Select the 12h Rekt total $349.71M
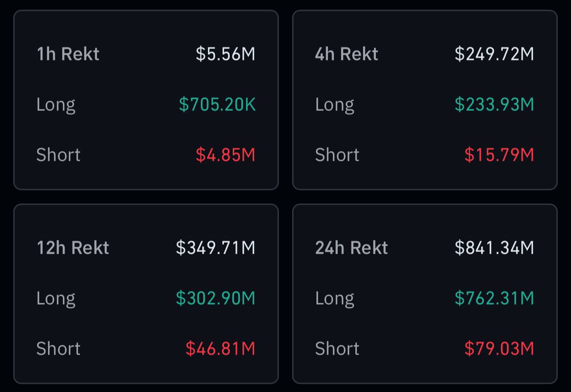 click(215, 248)
